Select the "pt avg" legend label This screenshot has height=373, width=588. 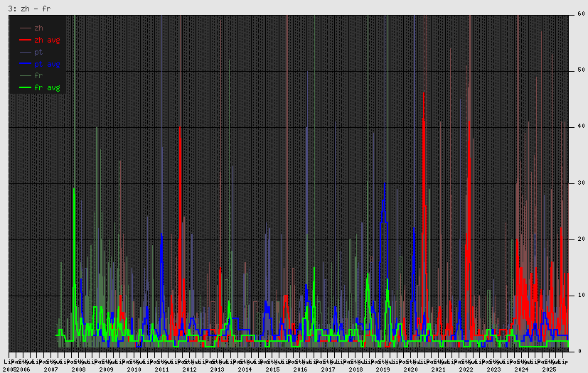tap(47, 64)
